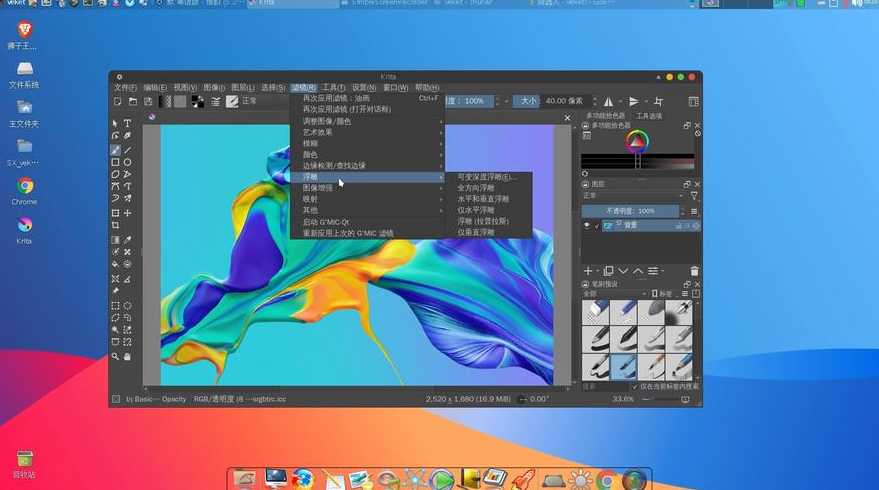Choose 全方向浮雕 from the submenu
Screen dimensions: 879x490
489,188
